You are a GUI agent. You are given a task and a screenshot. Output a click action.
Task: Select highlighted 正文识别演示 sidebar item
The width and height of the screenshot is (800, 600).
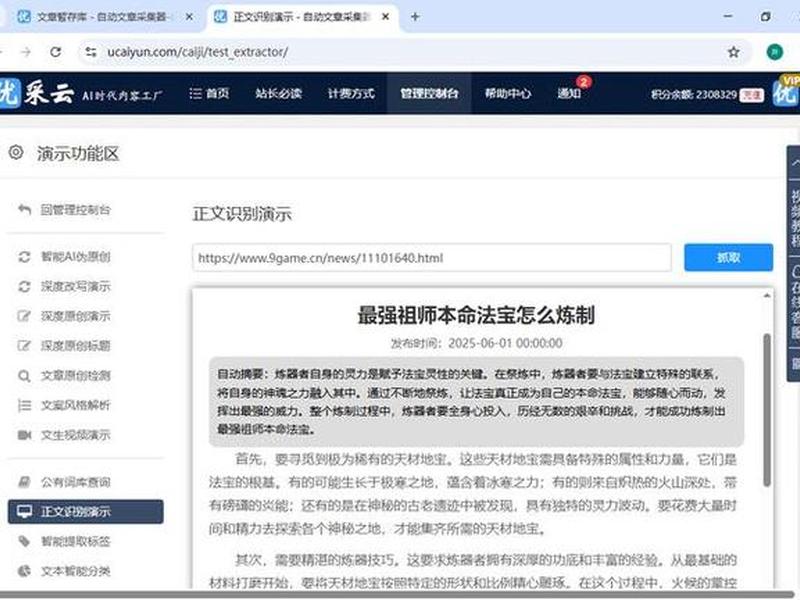86,511
